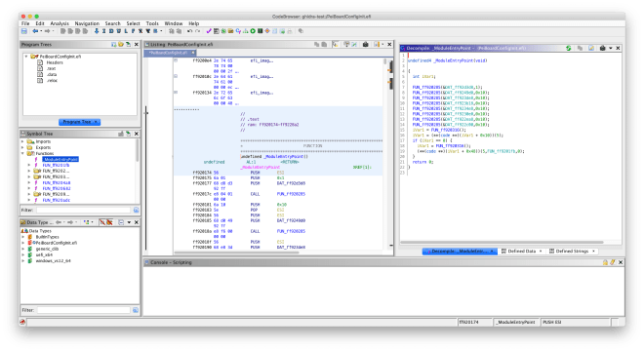Click the Data Type Manager filter options icon

pyautogui.click(x=136, y=310)
